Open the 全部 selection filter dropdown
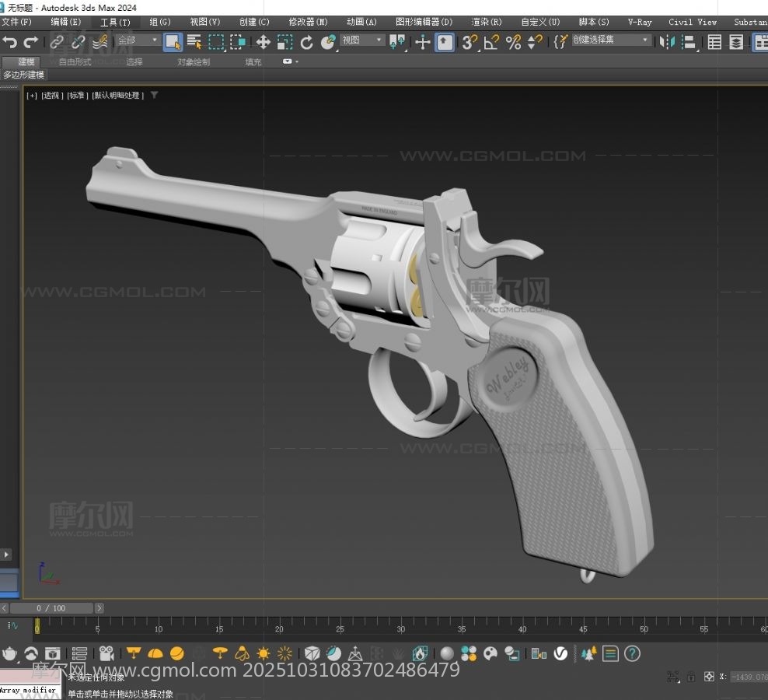The width and height of the screenshot is (768, 700). click(x=138, y=40)
